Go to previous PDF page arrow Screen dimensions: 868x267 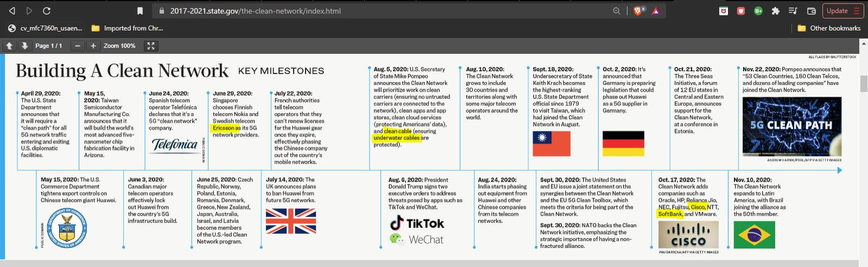9,46
